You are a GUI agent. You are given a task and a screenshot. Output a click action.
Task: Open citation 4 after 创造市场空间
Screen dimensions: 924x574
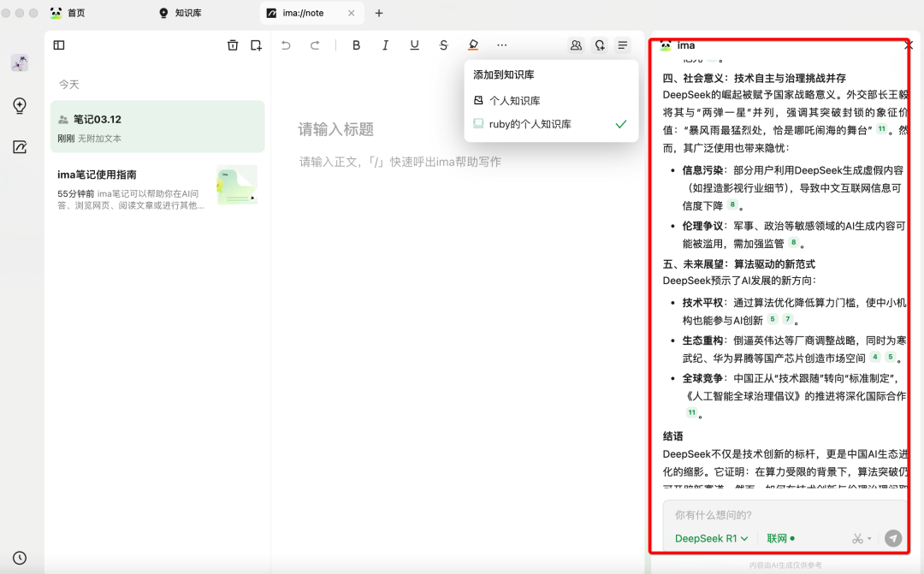[x=875, y=357]
